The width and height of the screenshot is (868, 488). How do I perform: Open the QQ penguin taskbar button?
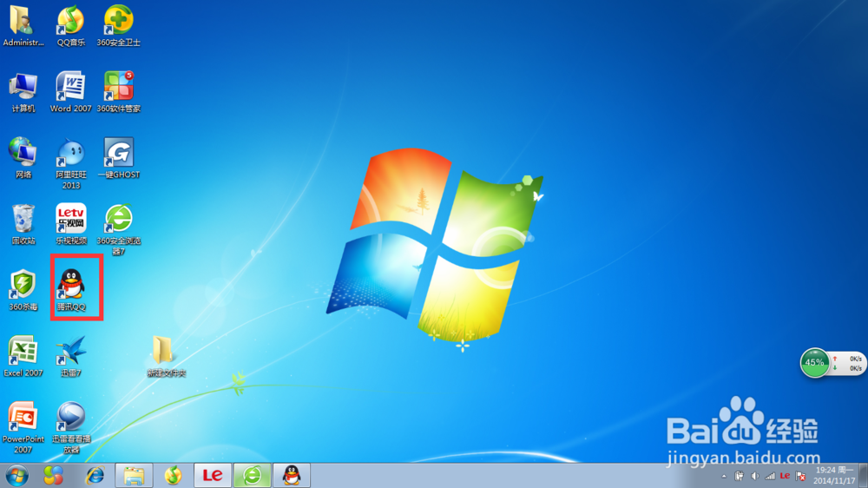pyautogui.click(x=292, y=475)
